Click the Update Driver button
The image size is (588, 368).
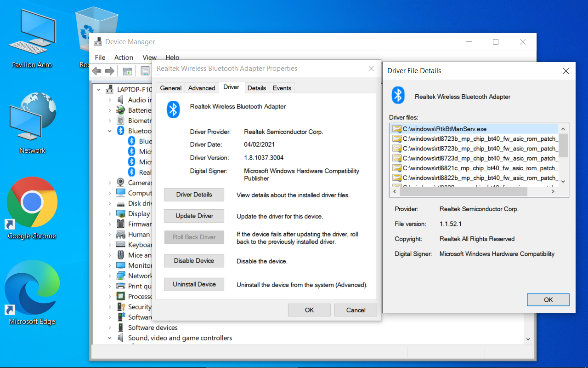194,216
